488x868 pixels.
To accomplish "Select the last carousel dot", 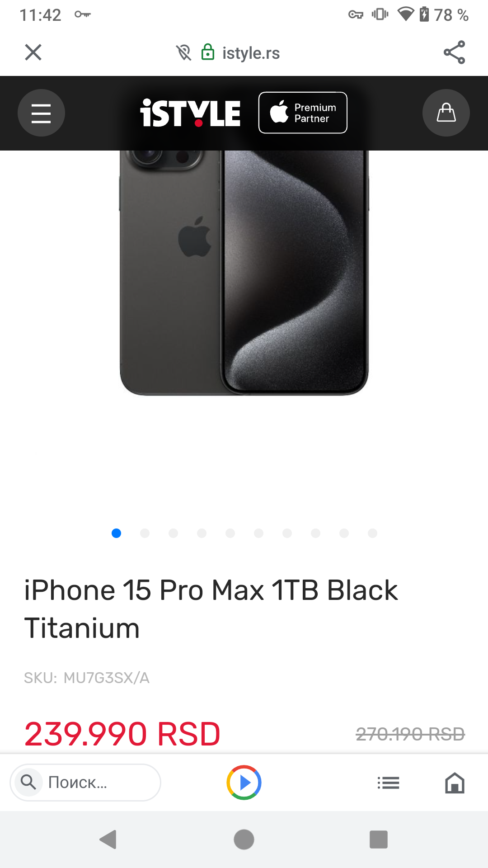I will tap(372, 533).
